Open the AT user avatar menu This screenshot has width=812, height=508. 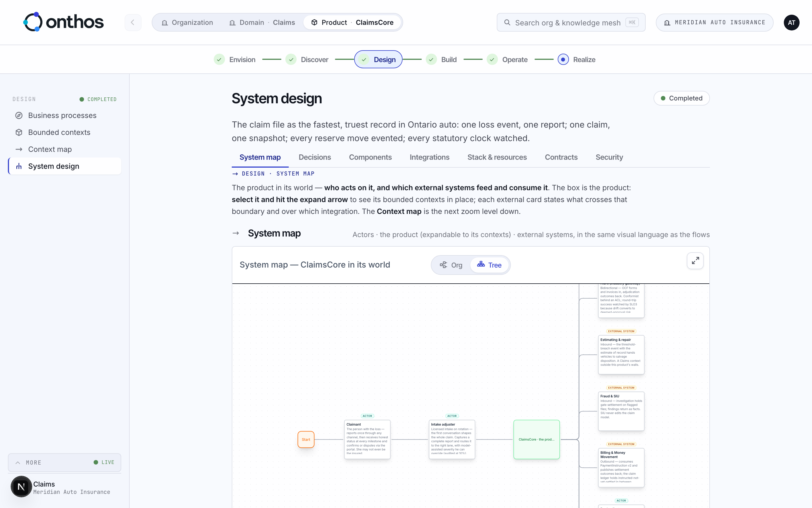[791, 23]
